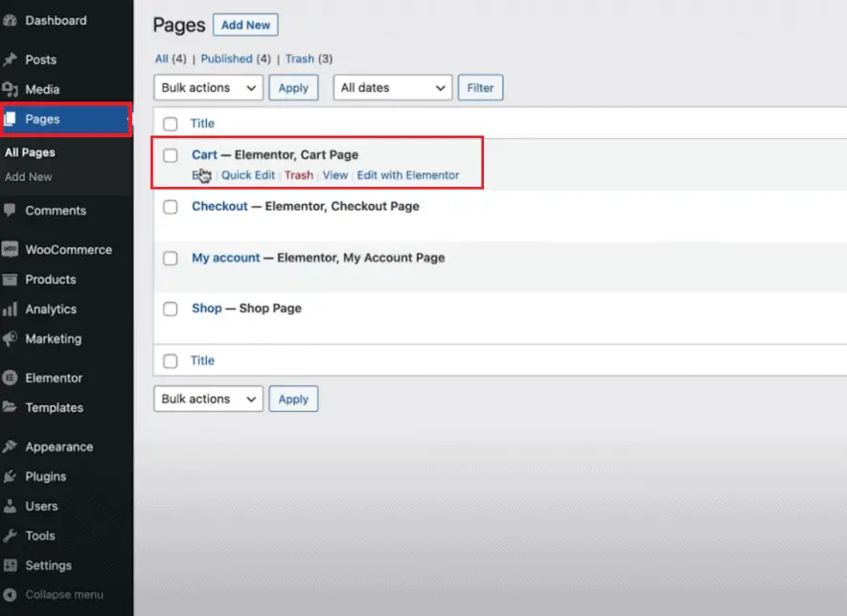Select the My account page checkbox

tap(171, 258)
